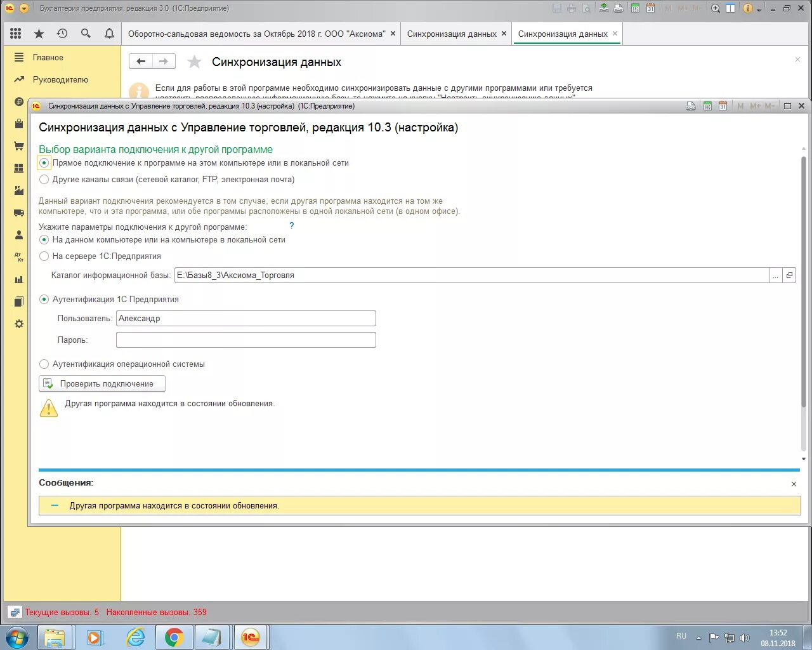Image resolution: width=812 pixels, height=650 pixels.
Task: Open the History clock icon
Action: (x=62, y=34)
